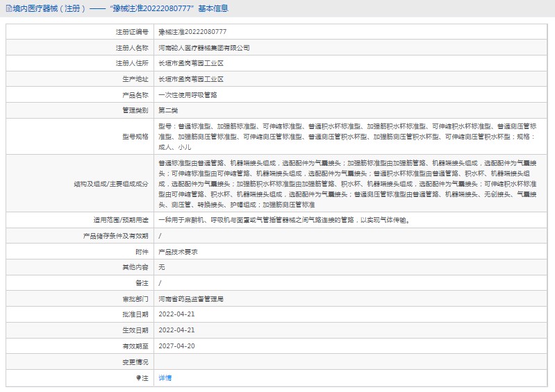The image size is (555, 392).
Task: Click the 无 value in 其他内容 row
Action: 162,267
